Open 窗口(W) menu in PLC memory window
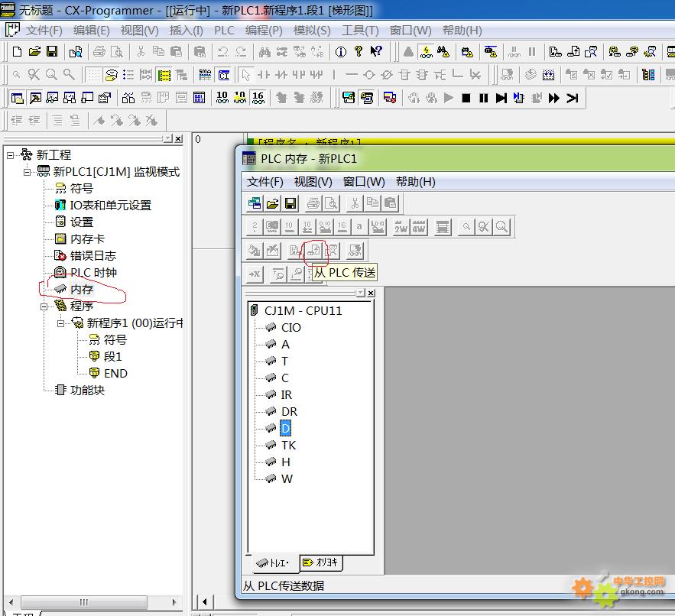Screen dimensions: 675x616 (x=364, y=182)
